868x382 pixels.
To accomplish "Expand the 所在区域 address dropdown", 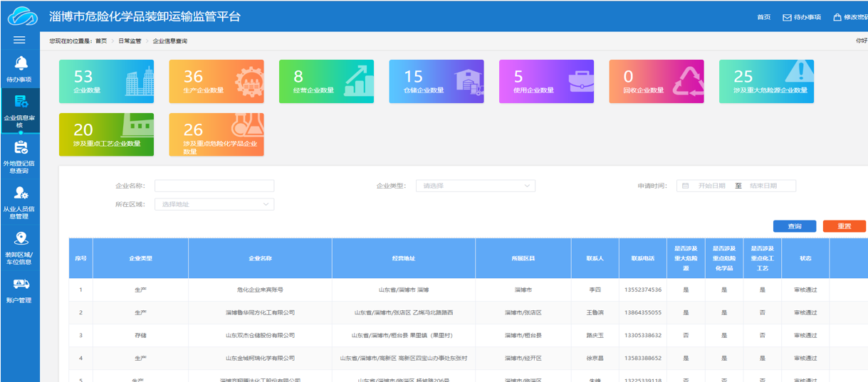I will point(214,204).
